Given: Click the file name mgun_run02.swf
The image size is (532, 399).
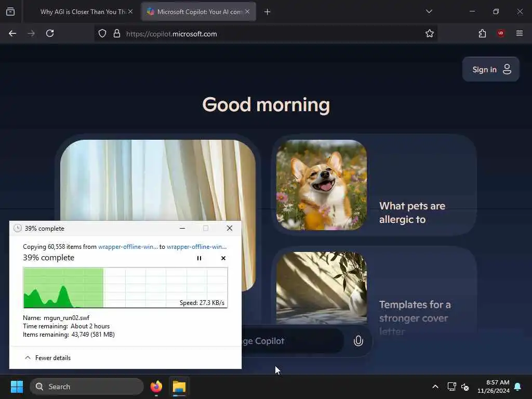Looking at the screenshot, I should [x=66, y=318].
